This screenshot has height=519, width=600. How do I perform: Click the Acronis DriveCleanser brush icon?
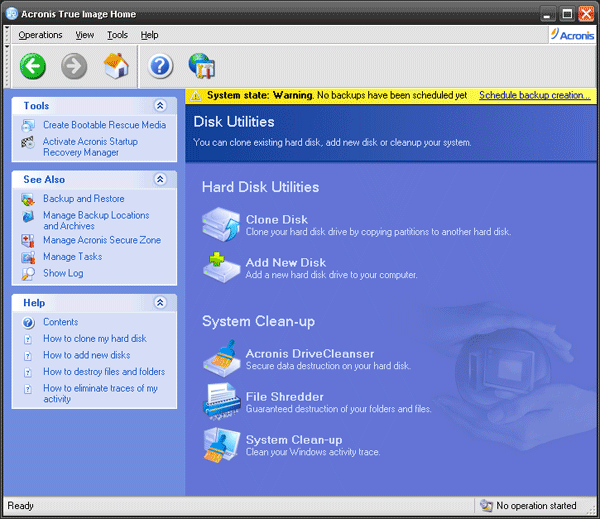click(221, 359)
